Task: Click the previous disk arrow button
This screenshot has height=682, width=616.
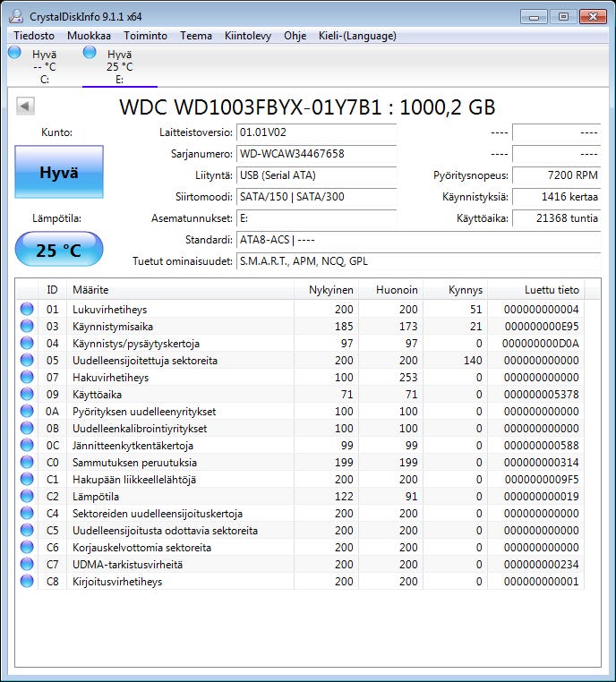Action: pyautogui.click(x=25, y=107)
